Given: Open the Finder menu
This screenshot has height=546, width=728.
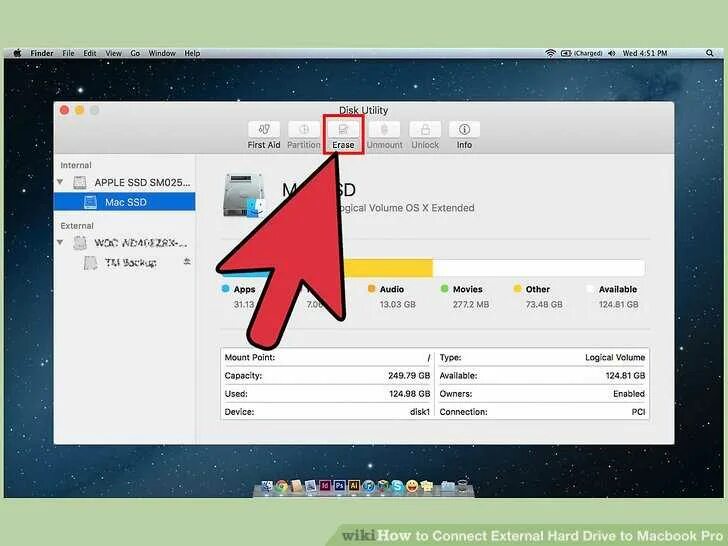Looking at the screenshot, I should tap(42, 53).
